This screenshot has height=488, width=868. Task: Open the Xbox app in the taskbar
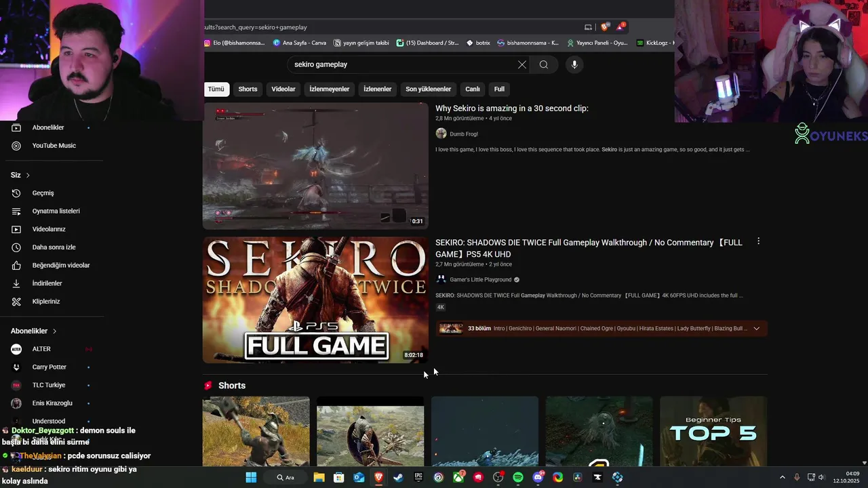[458, 477]
